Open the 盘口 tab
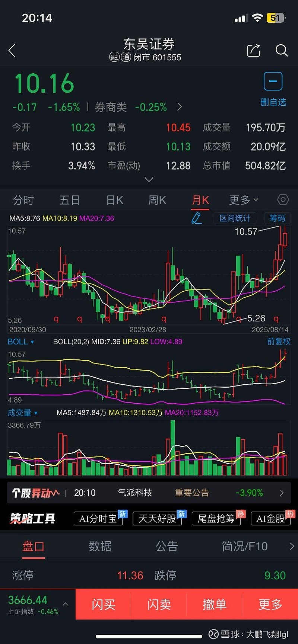The width and height of the screenshot is (298, 644). click(34, 546)
